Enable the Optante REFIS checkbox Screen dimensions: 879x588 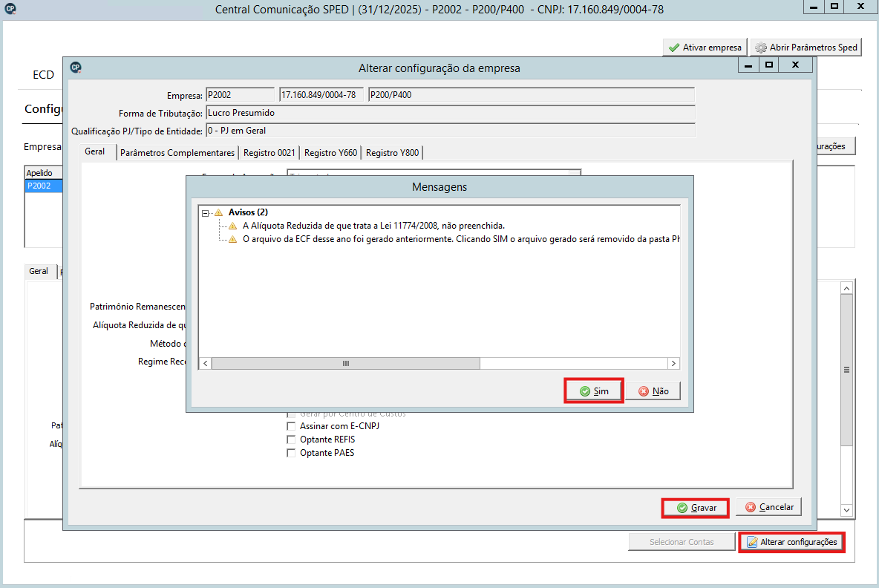click(x=291, y=440)
